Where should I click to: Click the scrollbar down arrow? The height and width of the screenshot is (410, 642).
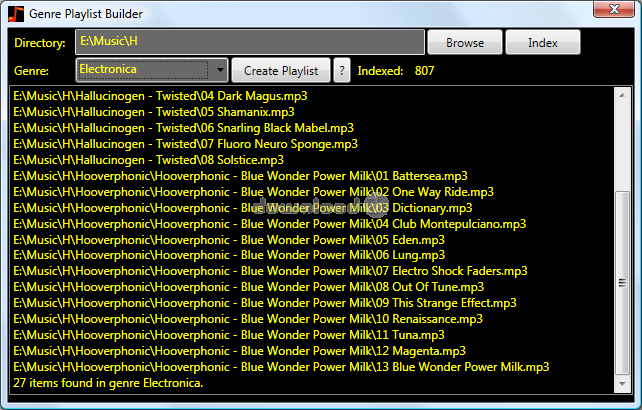[x=624, y=386]
